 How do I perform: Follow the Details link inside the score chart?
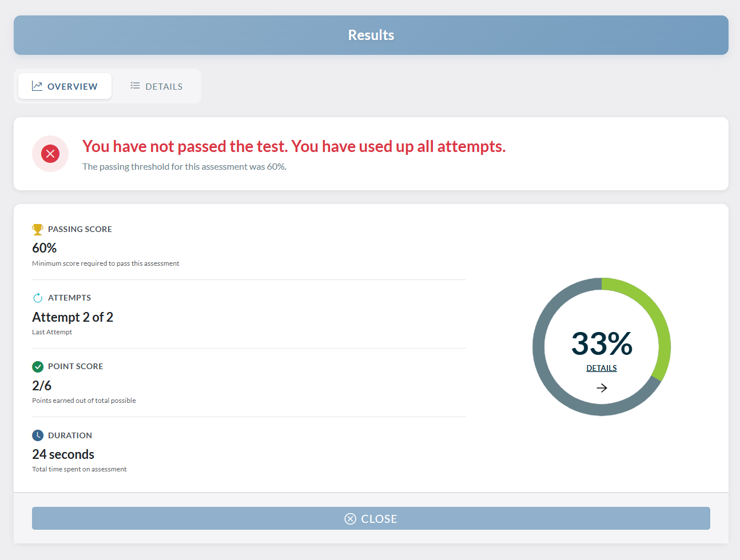tap(602, 369)
